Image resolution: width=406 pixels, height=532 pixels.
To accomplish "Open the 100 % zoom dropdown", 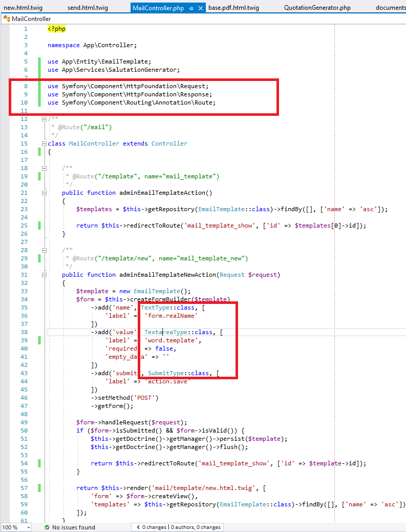I will pyautogui.click(x=28, y=527).
